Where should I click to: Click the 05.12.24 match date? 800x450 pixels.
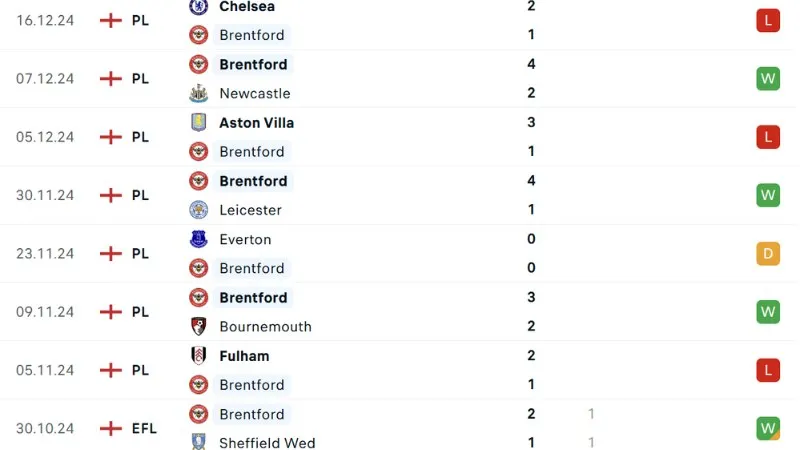(x=45, y=137)
